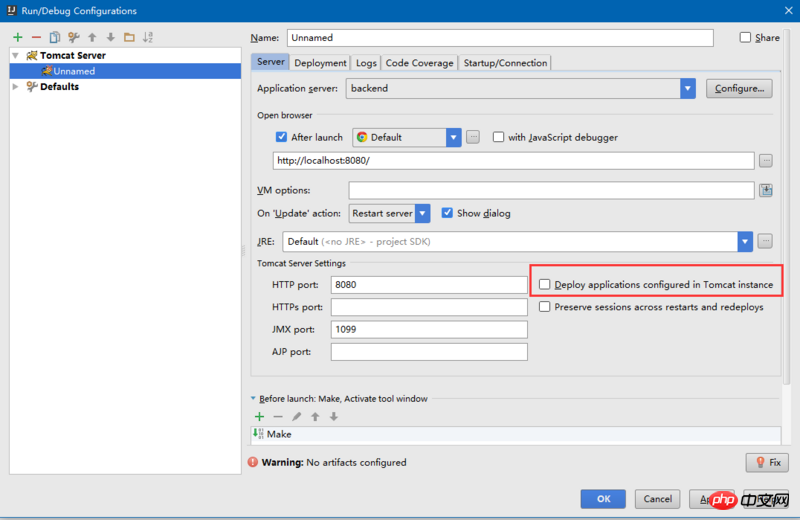The width and height of the screenshot is (800, 520).
Task: Open the JRE dropdown
Action: 745,241
